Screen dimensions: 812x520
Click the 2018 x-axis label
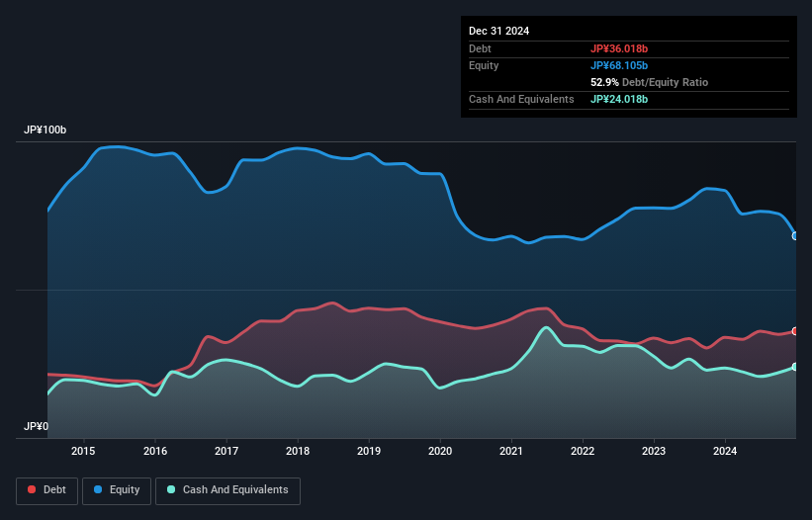298,451
